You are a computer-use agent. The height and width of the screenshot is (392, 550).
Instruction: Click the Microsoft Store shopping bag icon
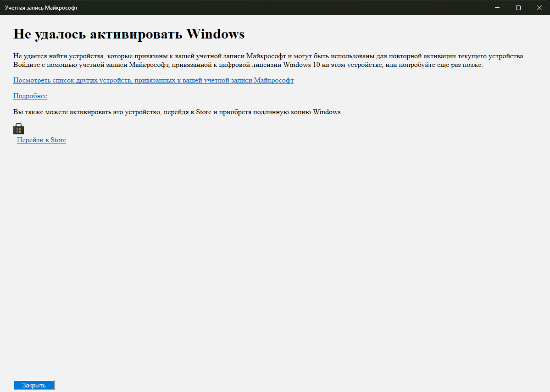coord(19,129)
